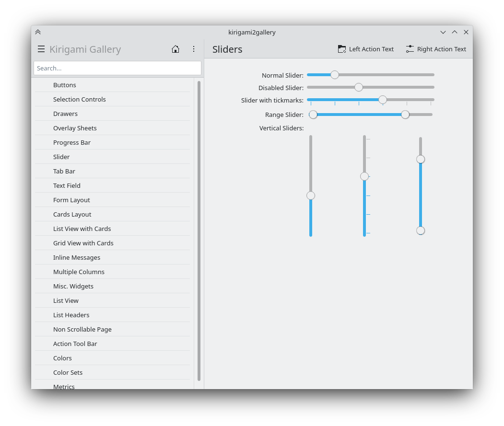Viewport: 504px width, 426px height.
Task: Click the sidebar list vertical scrollbar
Action: tap(199, 230)
